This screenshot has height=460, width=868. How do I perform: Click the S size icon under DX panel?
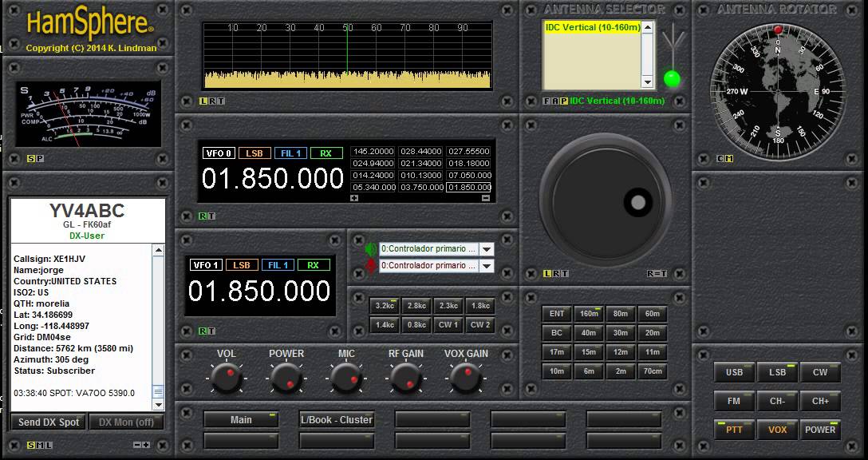point(30,445)
